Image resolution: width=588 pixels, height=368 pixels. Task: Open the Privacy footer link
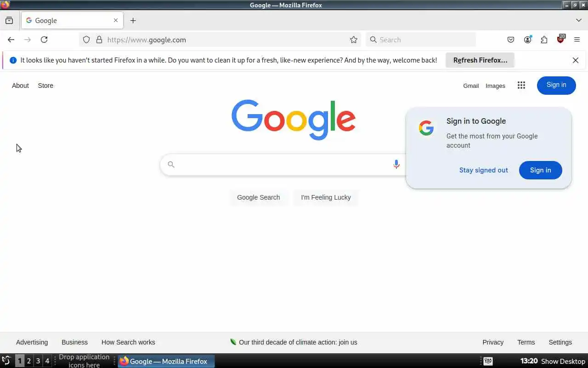(493, 342)
